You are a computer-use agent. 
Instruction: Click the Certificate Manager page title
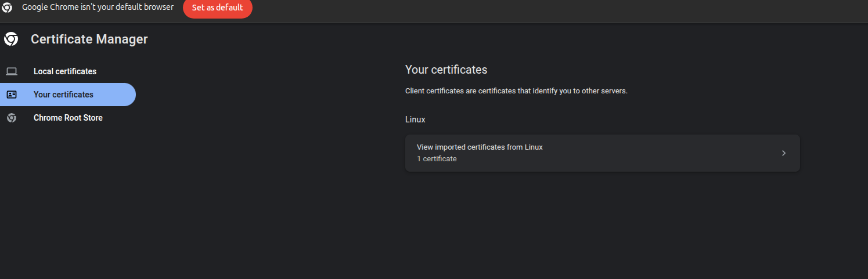tap(89, 39)
